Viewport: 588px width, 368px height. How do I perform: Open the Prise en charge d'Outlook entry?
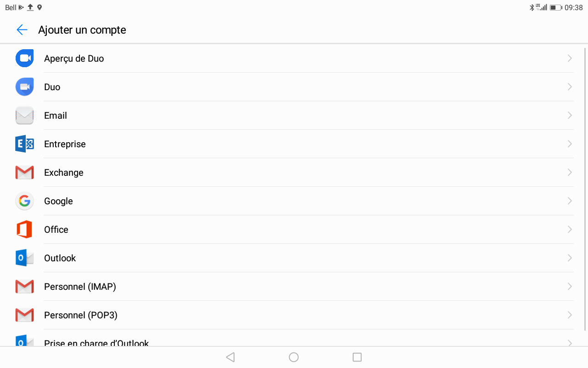294,340
